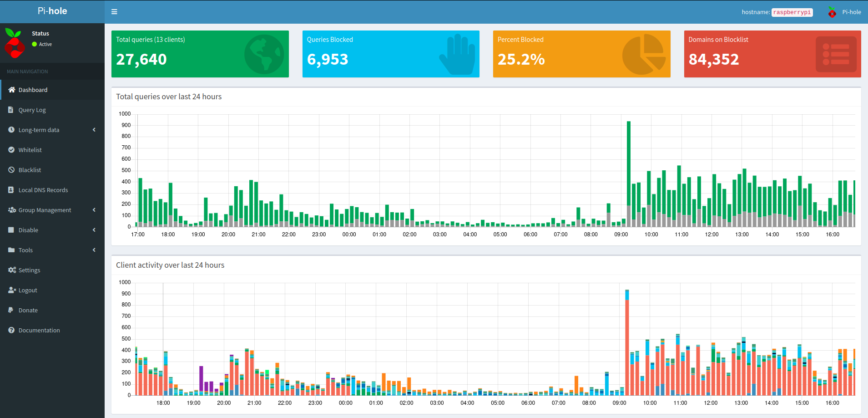The height and width of the screenshot is (418, 868).
Task: Click the Blacklist ban icon
Action: coord(11,170)
